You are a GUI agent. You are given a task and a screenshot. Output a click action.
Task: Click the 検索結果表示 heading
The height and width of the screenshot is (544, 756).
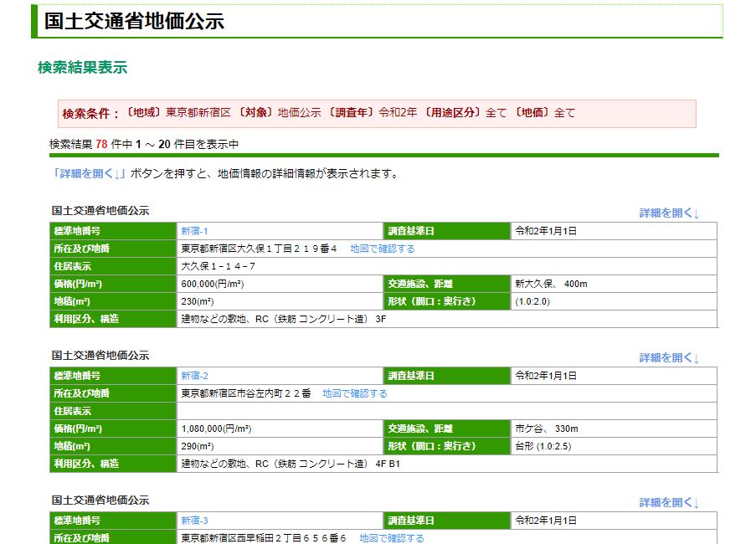pyautogui.click(x=82, y=67)
